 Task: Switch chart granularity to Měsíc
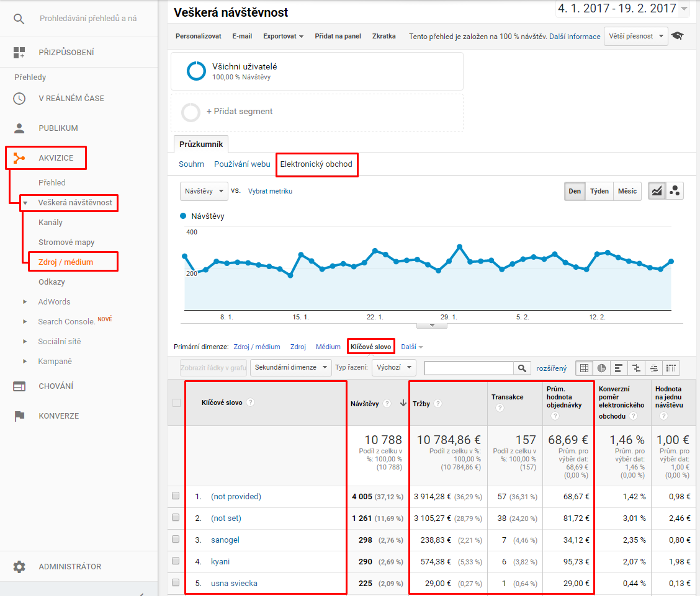tap(627, 191)
